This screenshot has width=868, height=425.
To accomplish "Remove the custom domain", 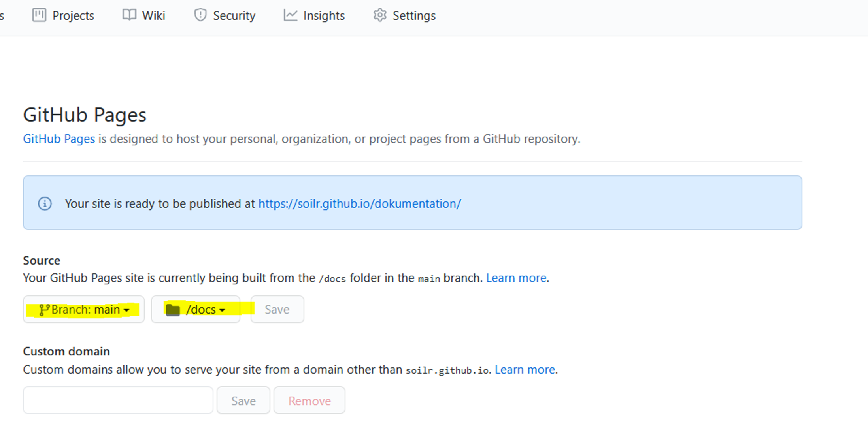I will coord(309,401).
